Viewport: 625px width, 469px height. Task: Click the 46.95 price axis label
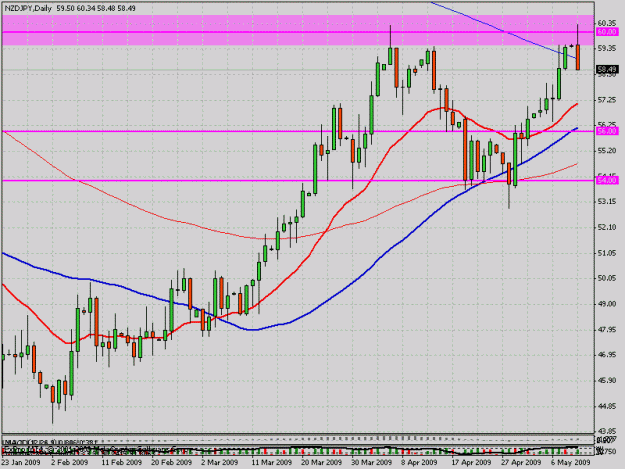tap(607, 355)
